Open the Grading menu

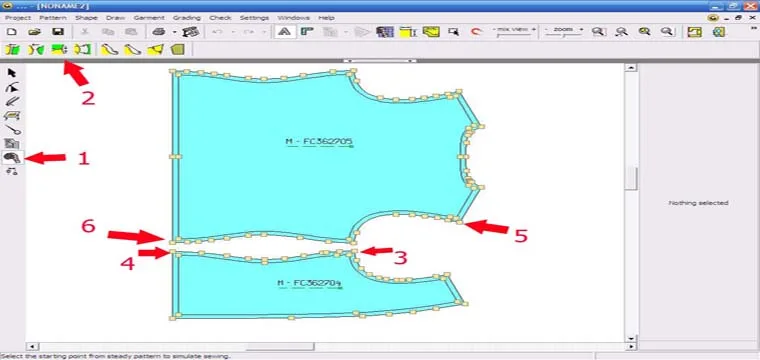[x=187, y=18]
